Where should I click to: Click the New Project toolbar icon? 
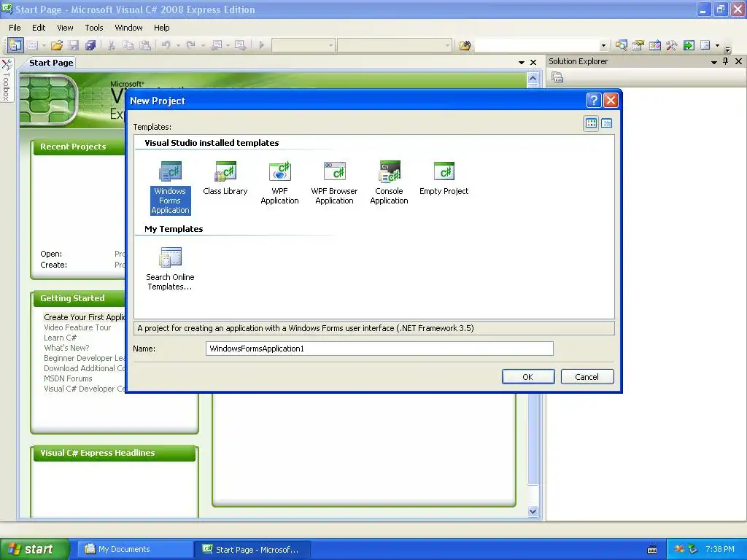click(15, 45)
